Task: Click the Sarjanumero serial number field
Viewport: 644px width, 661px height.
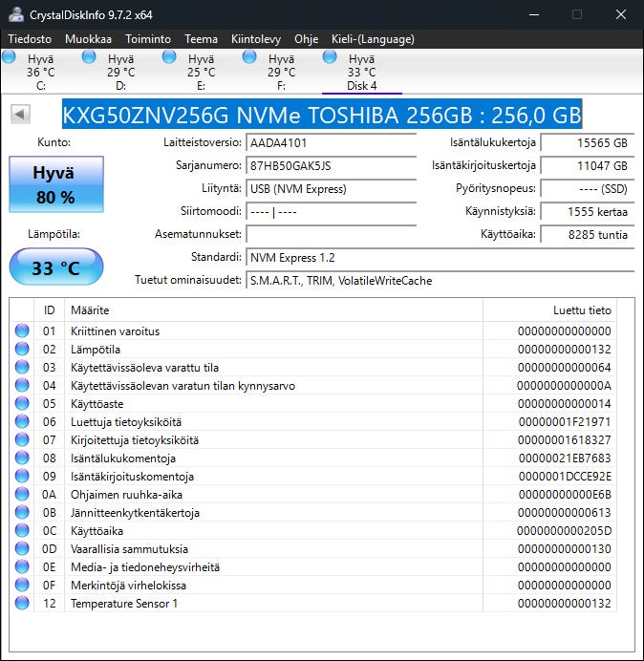Action: 331,165
